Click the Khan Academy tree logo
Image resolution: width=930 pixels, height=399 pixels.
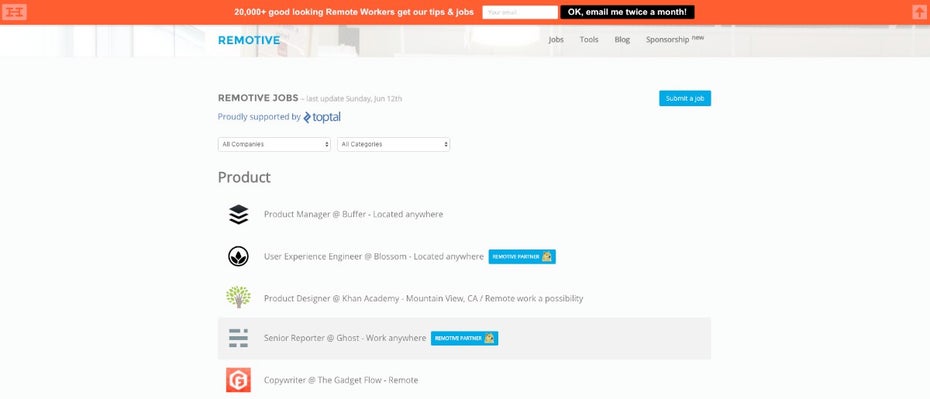click(238, 297)
